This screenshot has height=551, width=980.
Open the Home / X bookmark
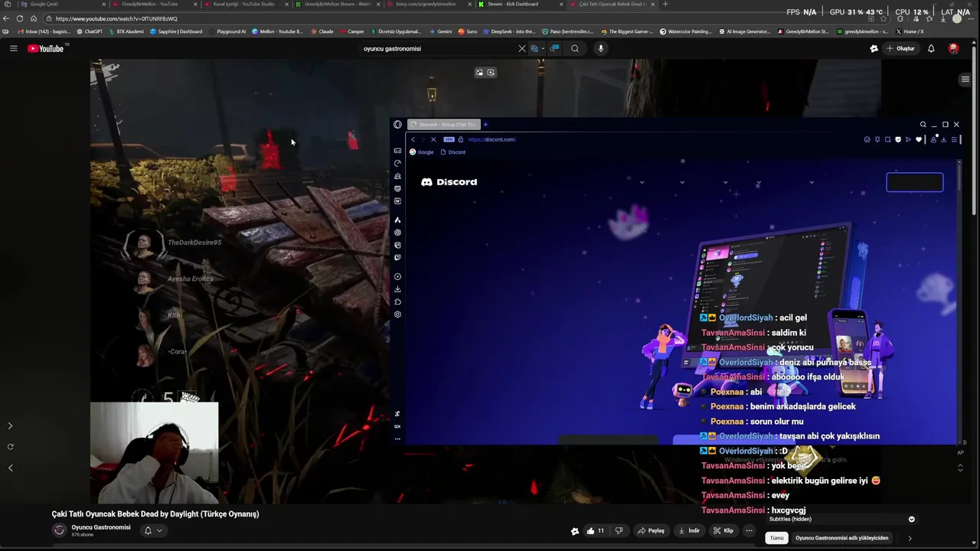pos(910,31)
